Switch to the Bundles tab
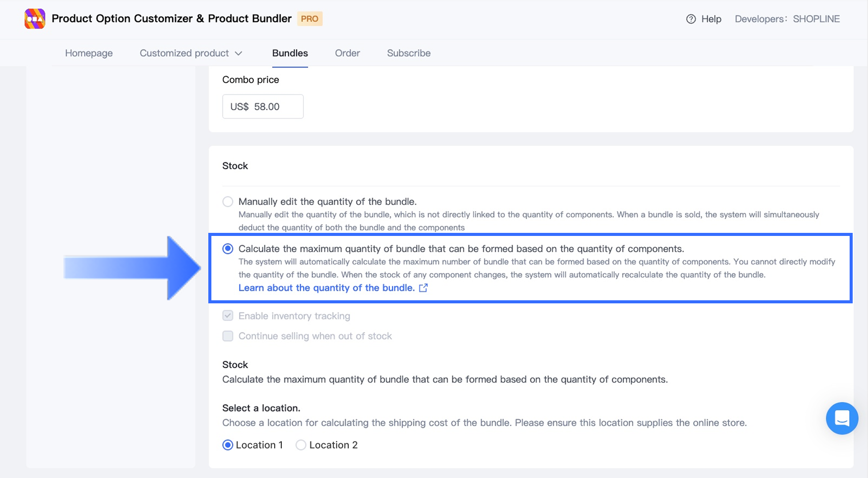Viewport: 868px width, 478px height. click(290, 53)
